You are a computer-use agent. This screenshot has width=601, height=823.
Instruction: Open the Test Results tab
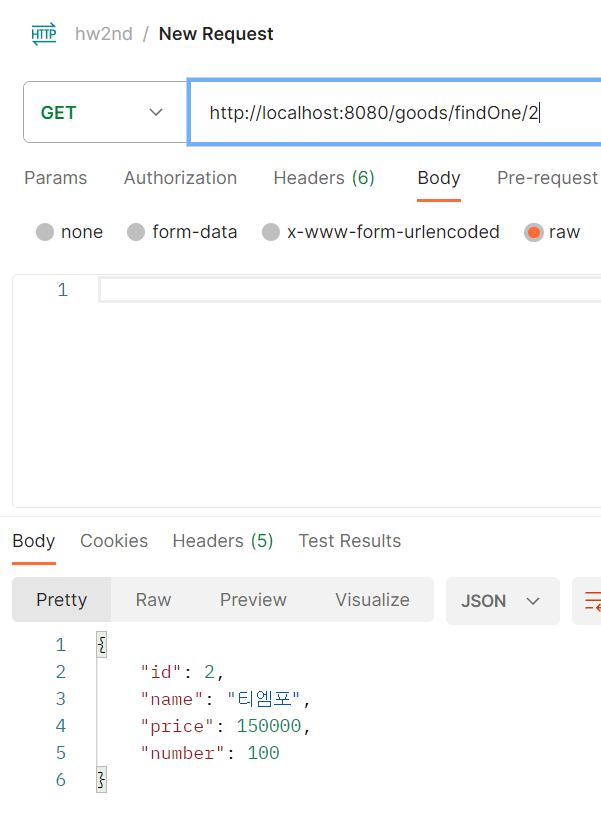(x=349, y=541)
